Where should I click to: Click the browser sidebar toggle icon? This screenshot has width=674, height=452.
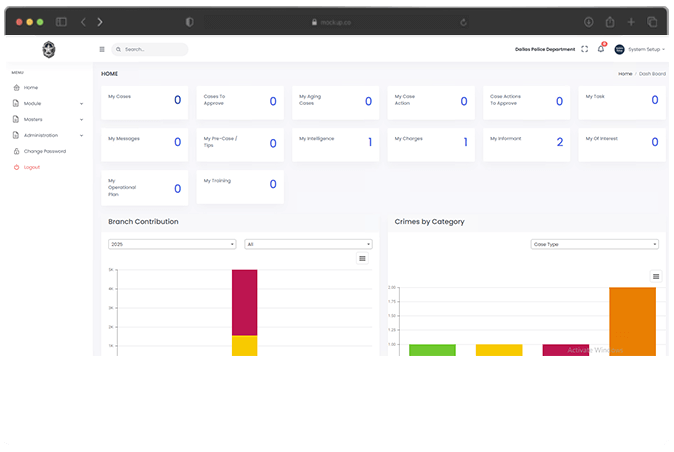click(61, 21)
